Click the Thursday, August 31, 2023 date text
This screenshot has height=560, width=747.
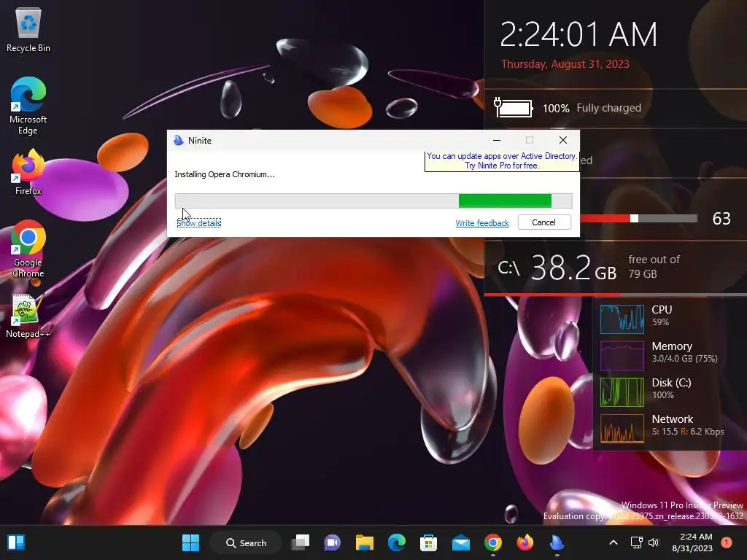[565, 64]
